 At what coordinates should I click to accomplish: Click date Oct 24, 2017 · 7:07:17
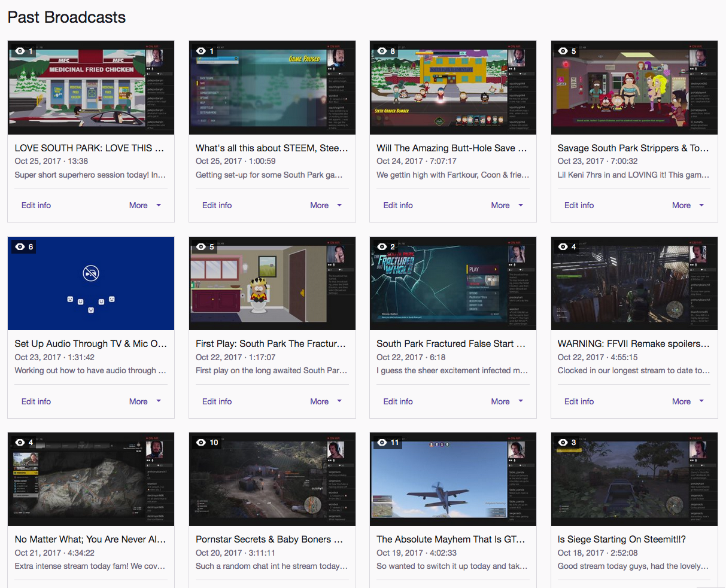tap(417, 161)
